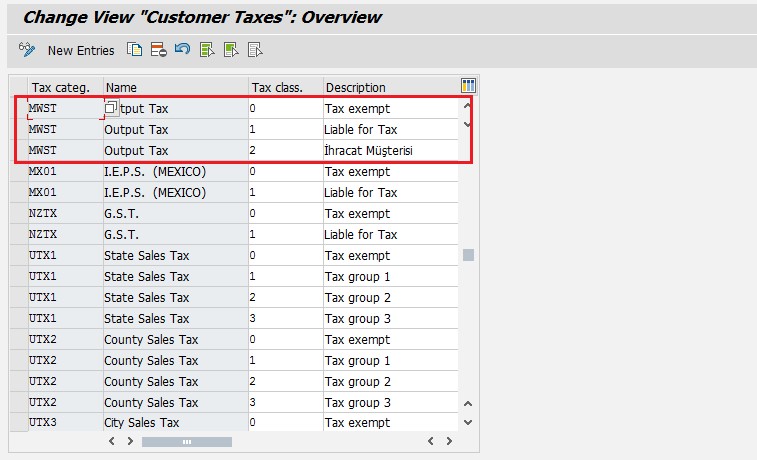Click the Select Block toolbar icon
Viewport: 757px width, 460px height.
pyautogui.click(x=231, y=50)
